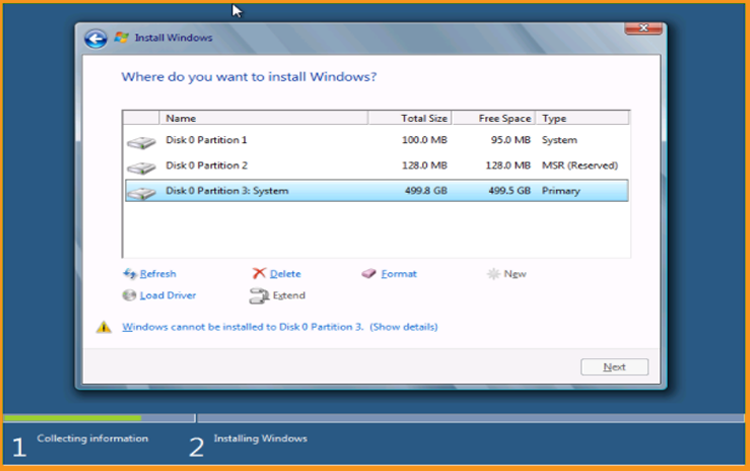
Task: Select Disk 0 Partition 1 row
Action: pyautogui.click(x=376, y=140)
